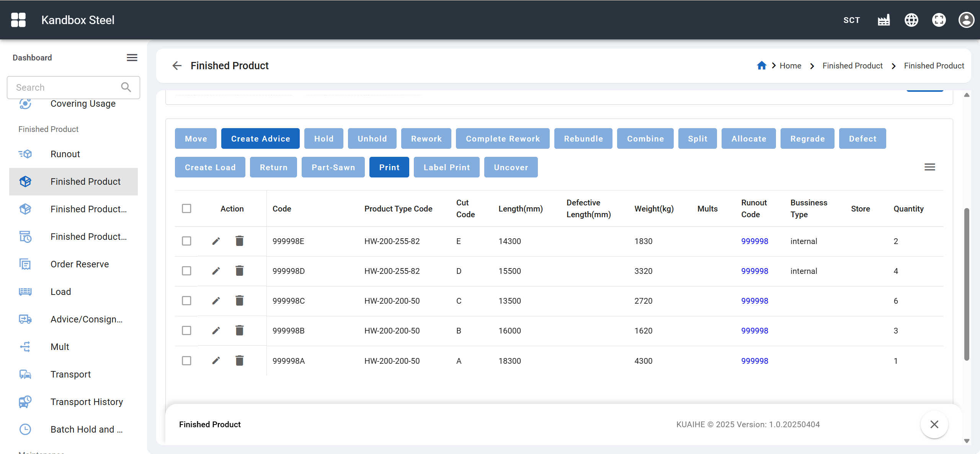Go to Order Reserve sidebar item
Viewport: 980px width, 454px height.
point(80,264)
